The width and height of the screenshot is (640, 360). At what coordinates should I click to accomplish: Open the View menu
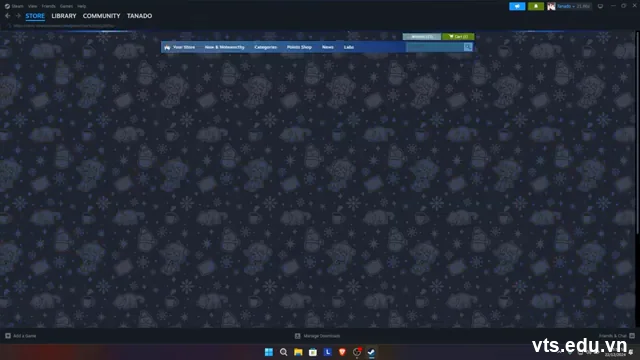[x=32, y=6]
